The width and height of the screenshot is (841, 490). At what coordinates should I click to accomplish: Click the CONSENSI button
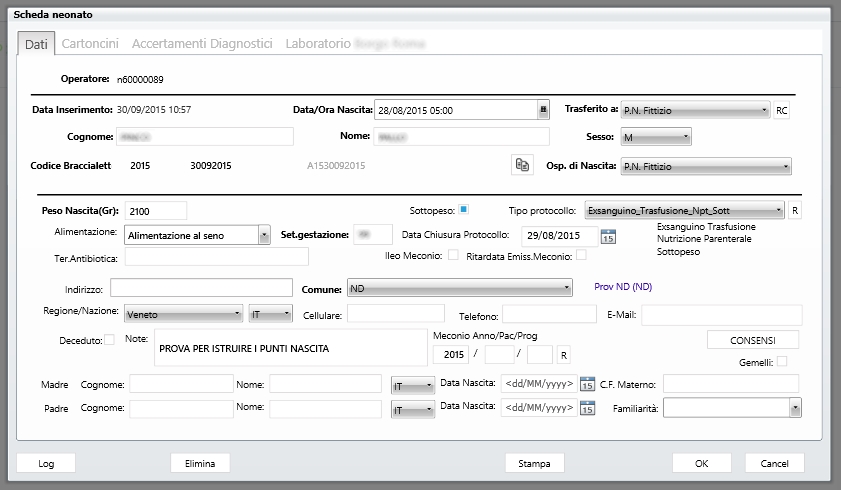tap(753, 340)
